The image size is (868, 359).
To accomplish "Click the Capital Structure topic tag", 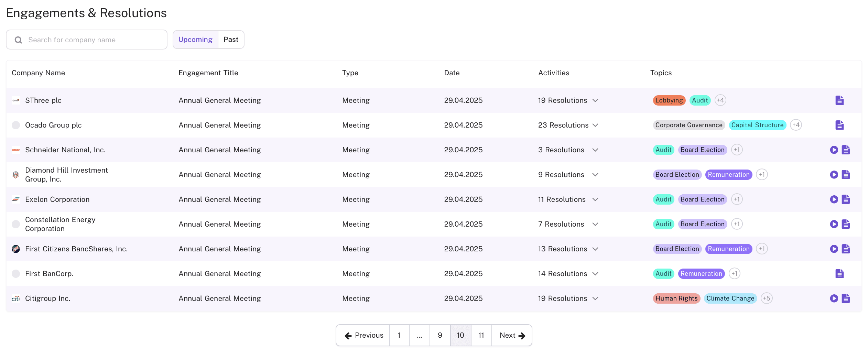I will (x=757, y=125).
